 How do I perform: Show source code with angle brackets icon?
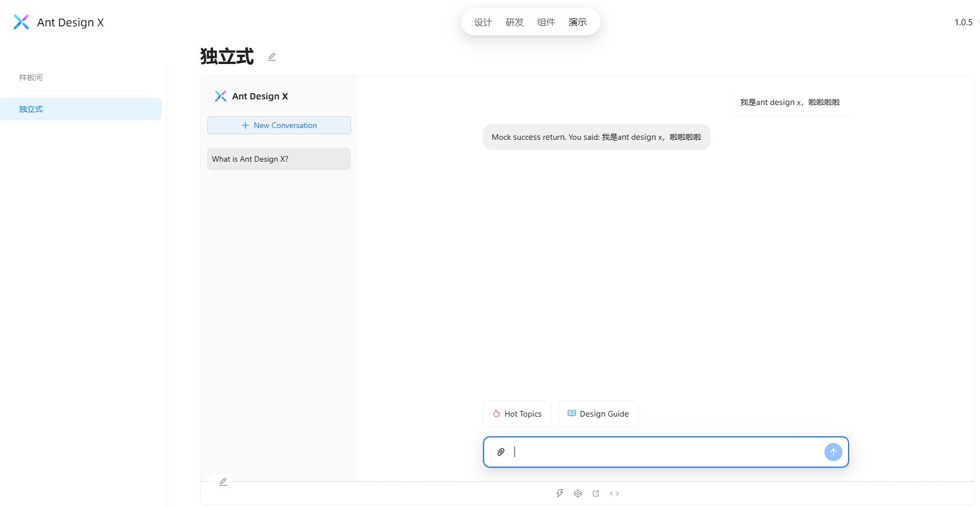pos(614,494)
